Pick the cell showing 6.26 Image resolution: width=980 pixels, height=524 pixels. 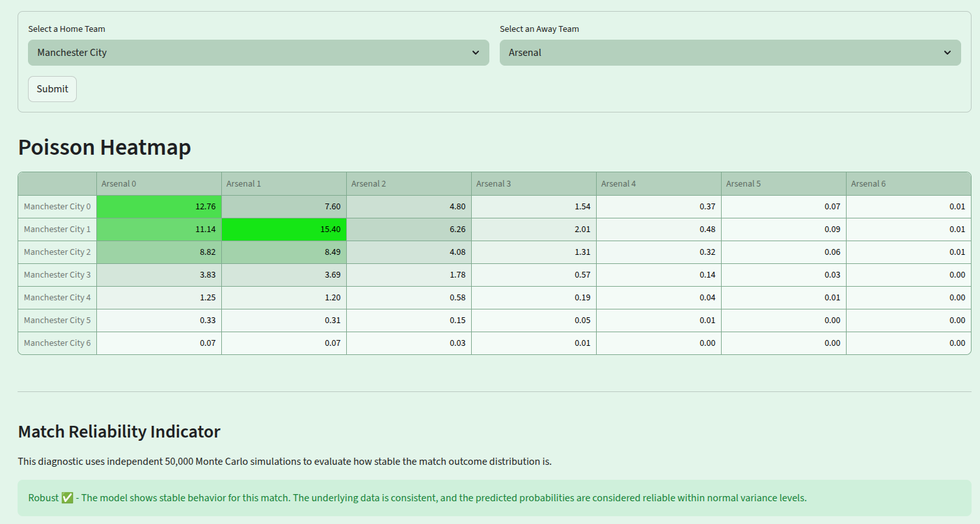[409, 229]
